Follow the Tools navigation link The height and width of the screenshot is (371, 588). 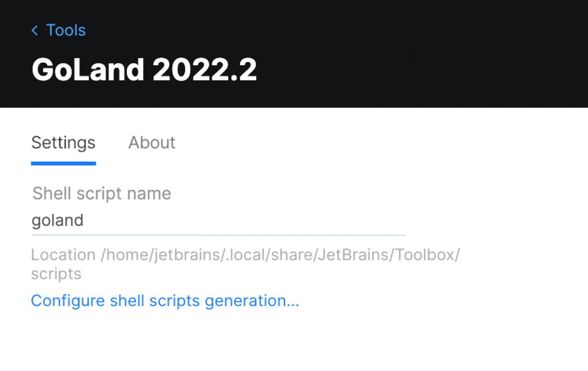point(66,30)
